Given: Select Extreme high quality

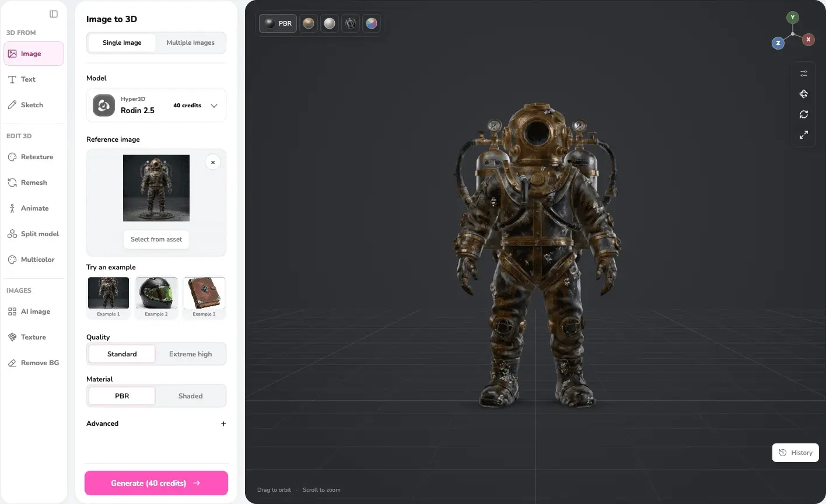Looking at the screenshot, I should [191, 354].
